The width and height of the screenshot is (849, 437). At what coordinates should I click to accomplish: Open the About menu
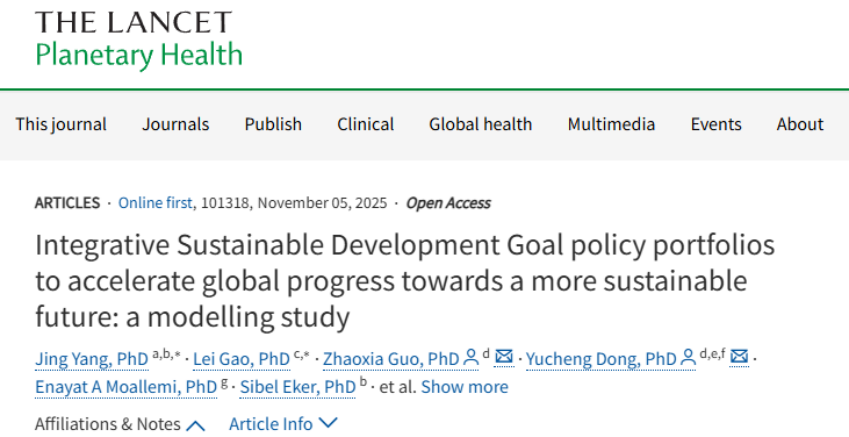800,124
